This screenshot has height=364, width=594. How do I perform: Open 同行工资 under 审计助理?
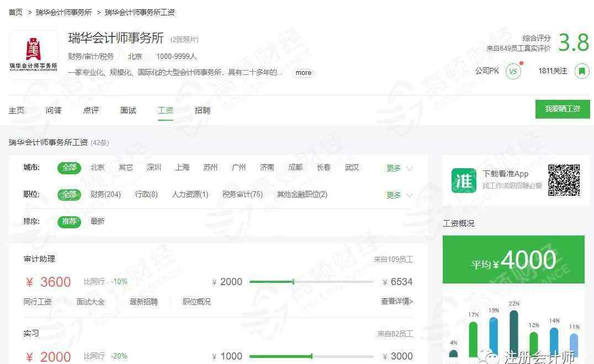click(38, 302)
